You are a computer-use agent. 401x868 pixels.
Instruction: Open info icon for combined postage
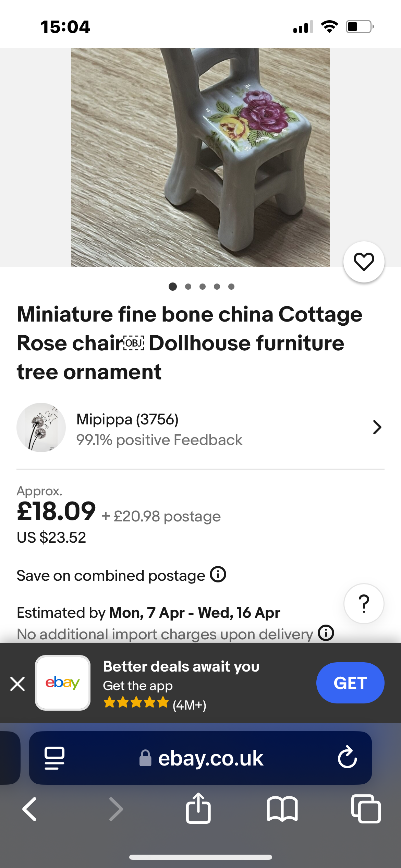pos(218,574)
